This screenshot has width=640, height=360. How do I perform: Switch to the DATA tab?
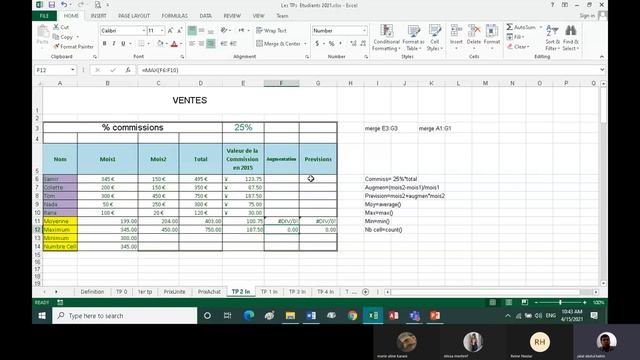pos(205,16)
